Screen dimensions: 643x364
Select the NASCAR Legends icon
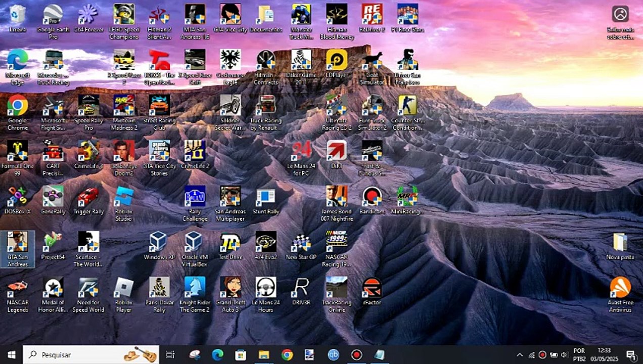(x=18, y=295)
